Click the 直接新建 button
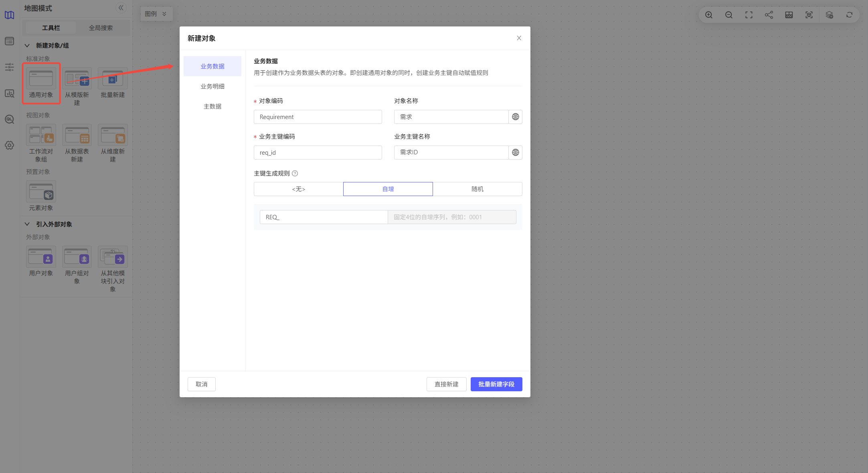The width and height of the screenshot is (868, 473). (x=447, y=384)
